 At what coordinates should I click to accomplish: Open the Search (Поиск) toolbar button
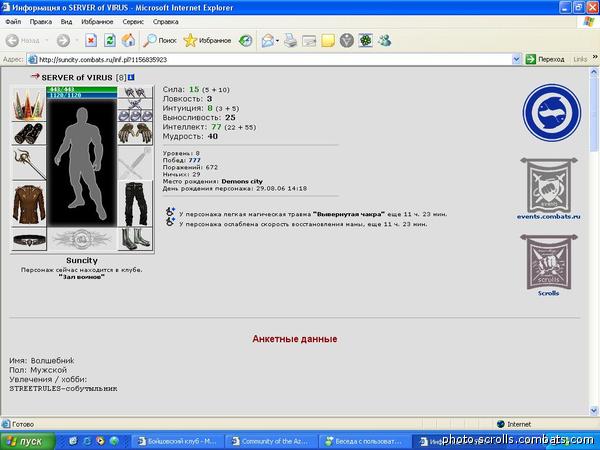160,40
